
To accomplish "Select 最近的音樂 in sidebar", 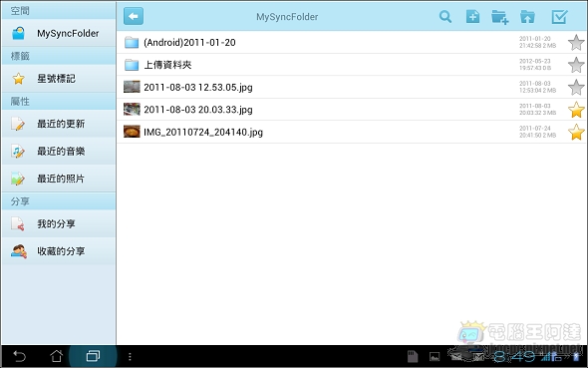I will [x=59, y=152].
